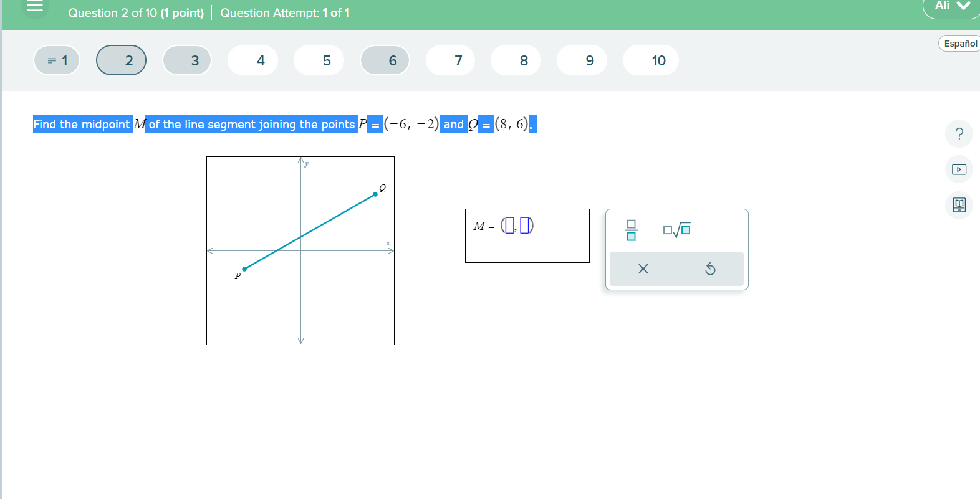Switch the page language to Español
Screen dimensions: 980x499
(x=958, y=44)
